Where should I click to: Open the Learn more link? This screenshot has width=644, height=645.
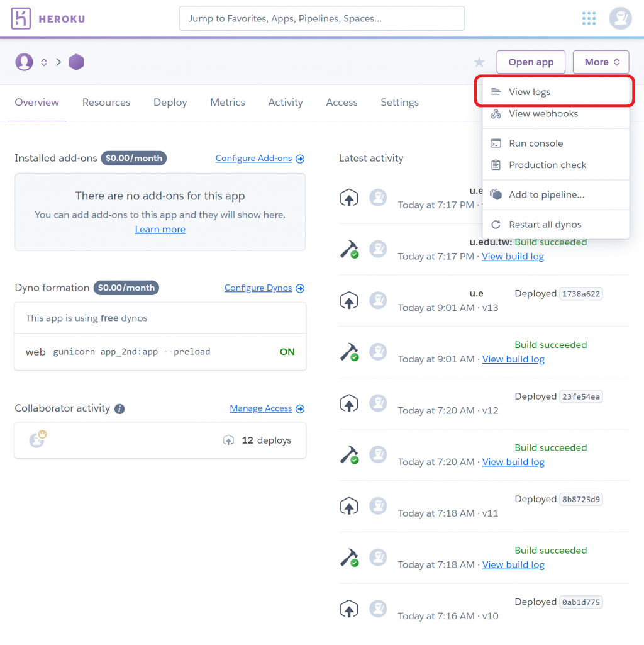(x=160, y=229)
